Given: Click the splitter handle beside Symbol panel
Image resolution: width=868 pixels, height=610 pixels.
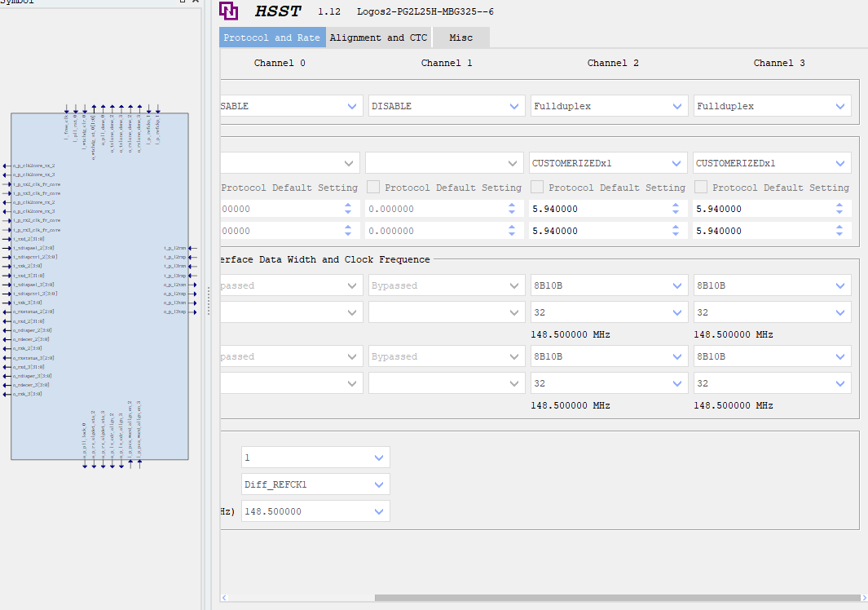Looking at the screenshot, I should (x=209, y=301).
